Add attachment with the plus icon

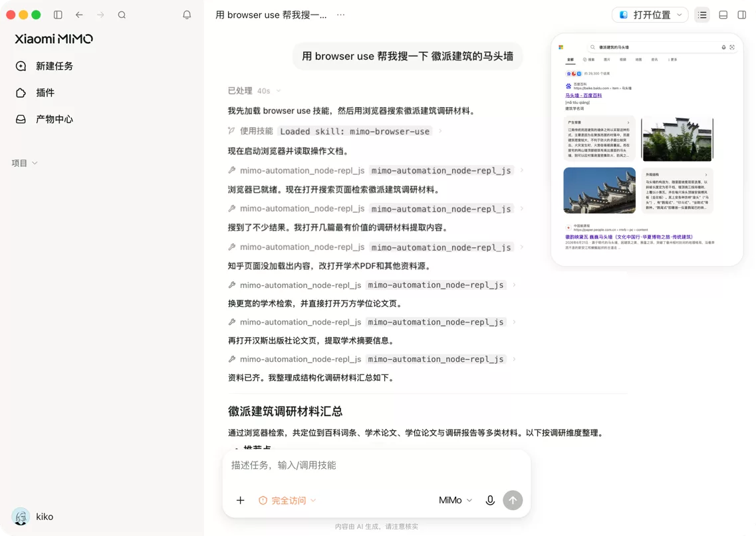(240, 500)
